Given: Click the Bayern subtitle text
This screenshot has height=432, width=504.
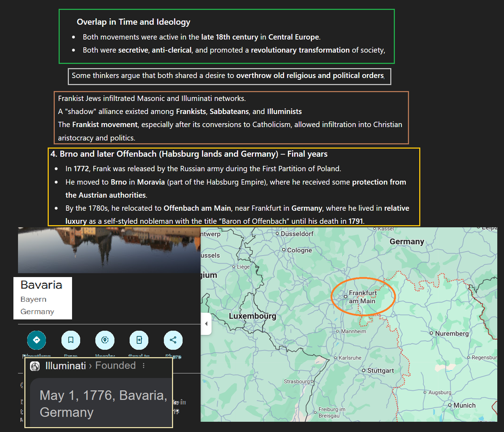Looking at the screenshot, I should coord(34,299).
